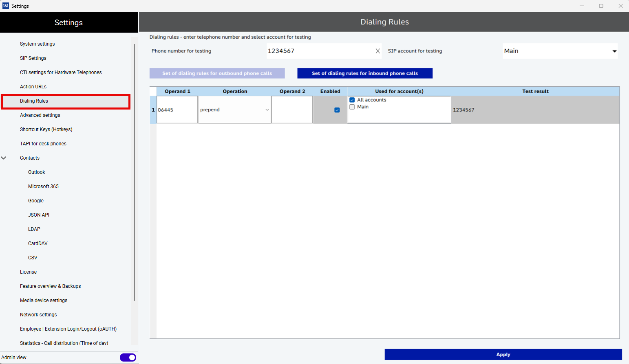Open the SIP account for testing dropdown
Viewport: 629px width, 364px height.
pos(614,51)
